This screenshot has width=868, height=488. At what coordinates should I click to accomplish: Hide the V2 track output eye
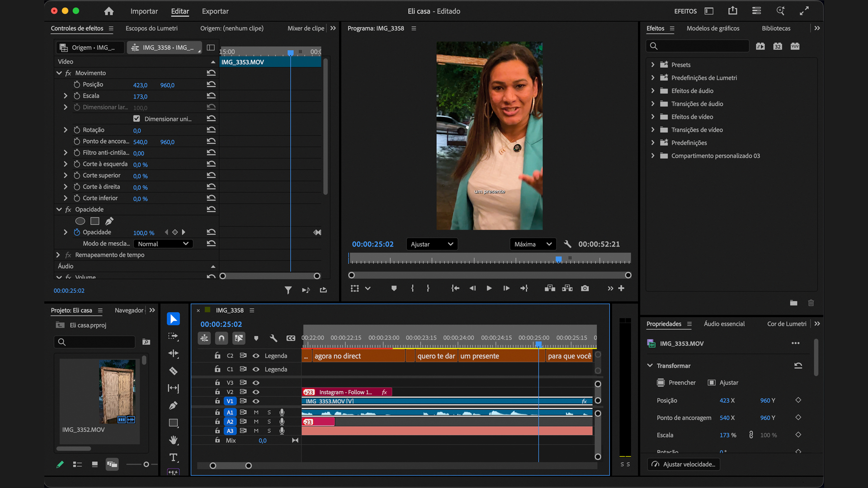coord(255,392)
